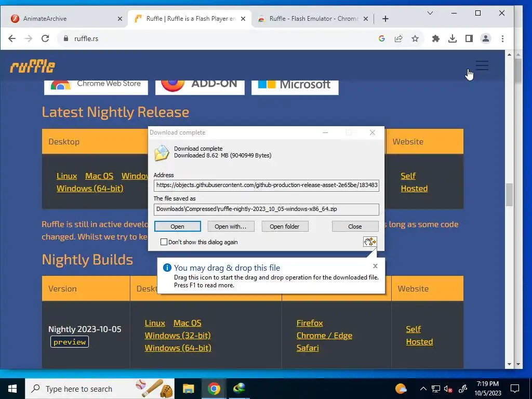This screenshot has height=399, width=532.
Task: Click the file saved as field
Action: [267, 209]
